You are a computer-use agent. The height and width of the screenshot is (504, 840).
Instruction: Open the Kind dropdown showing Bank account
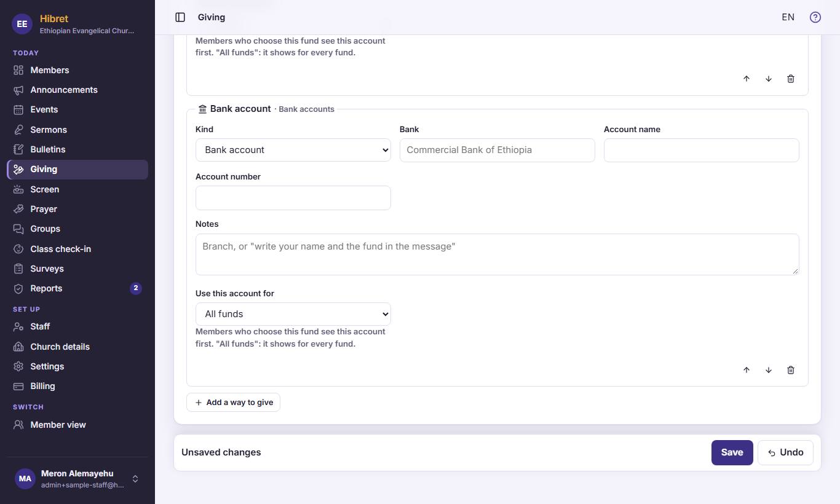tap(293, 150)
